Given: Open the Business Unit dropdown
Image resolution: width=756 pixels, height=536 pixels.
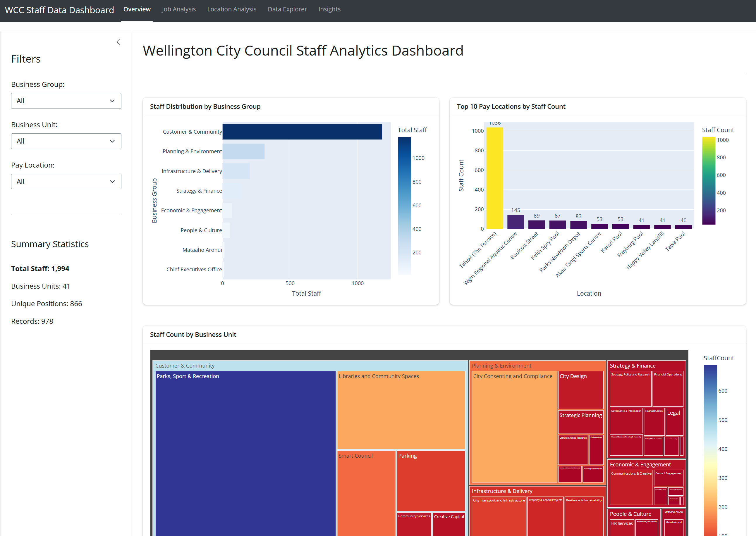Looking at the screenshot, I should [x=66, y=141].
